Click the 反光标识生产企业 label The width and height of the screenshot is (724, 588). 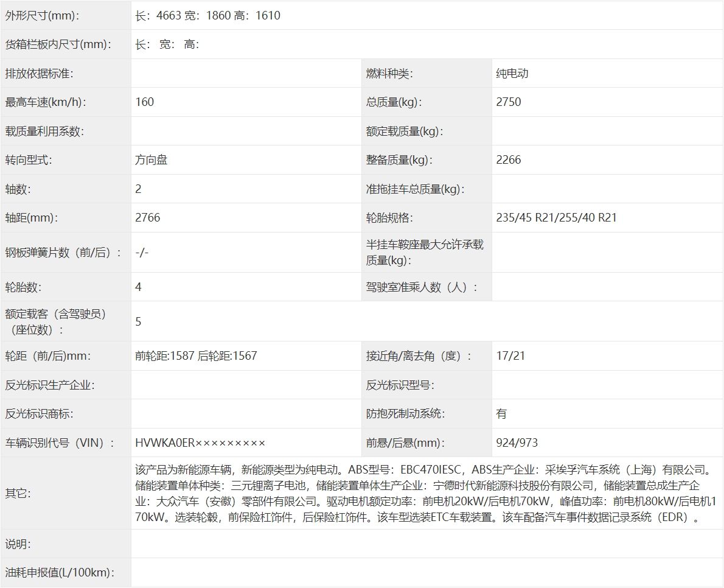click(50, 385)
